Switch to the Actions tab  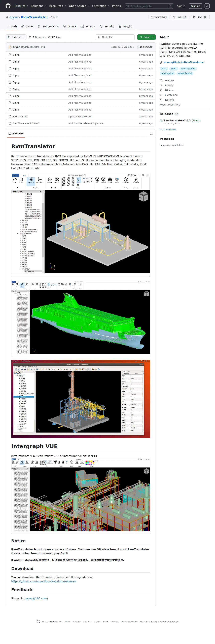pos(70,27)
